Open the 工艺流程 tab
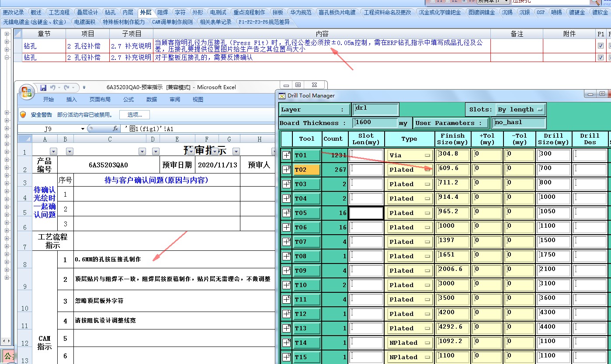The height and width of the screenshot is (364, 611). coord(59,13)
